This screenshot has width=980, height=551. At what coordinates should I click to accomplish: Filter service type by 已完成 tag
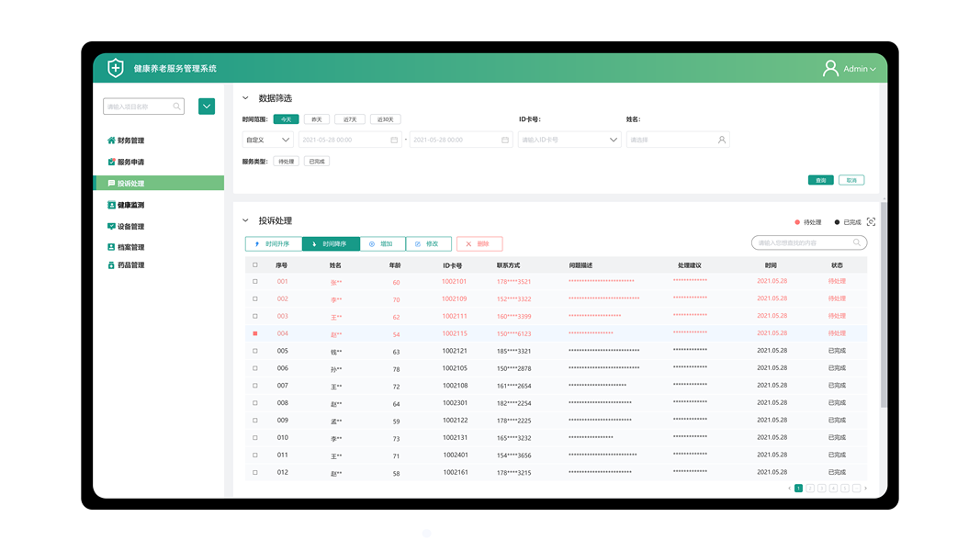click(x=317, y=162)
